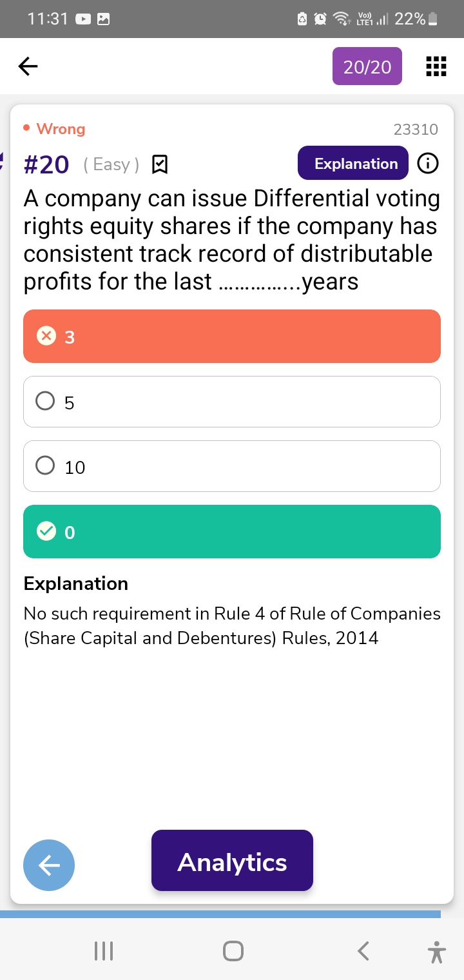Tap the question ID 23310
The image size is (464, 980).
pyautogui.click(x=415, y=130)
